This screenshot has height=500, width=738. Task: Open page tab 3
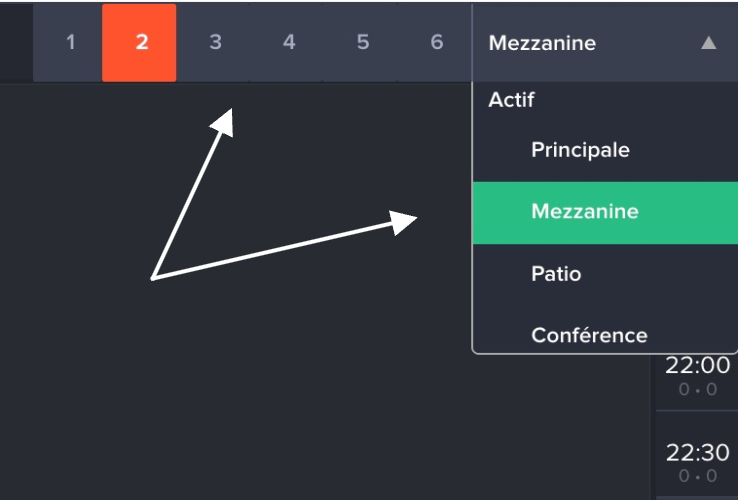tap(215, 43)
